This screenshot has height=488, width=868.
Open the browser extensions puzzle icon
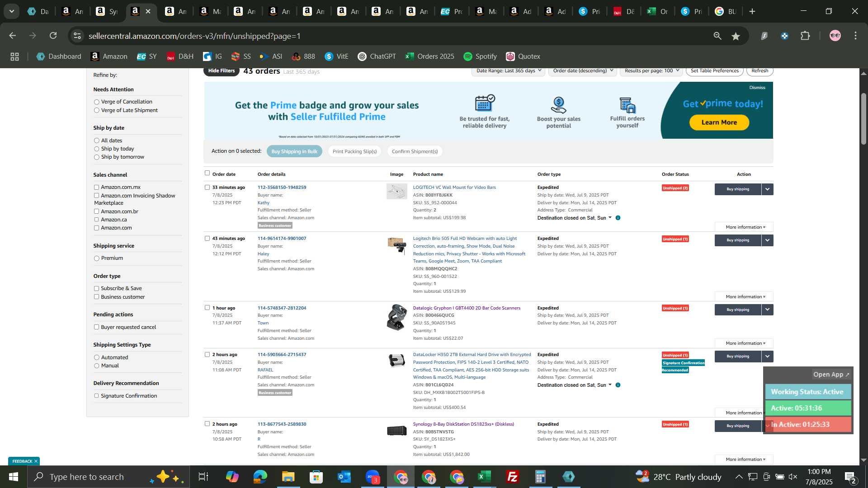tap(806, 36)
